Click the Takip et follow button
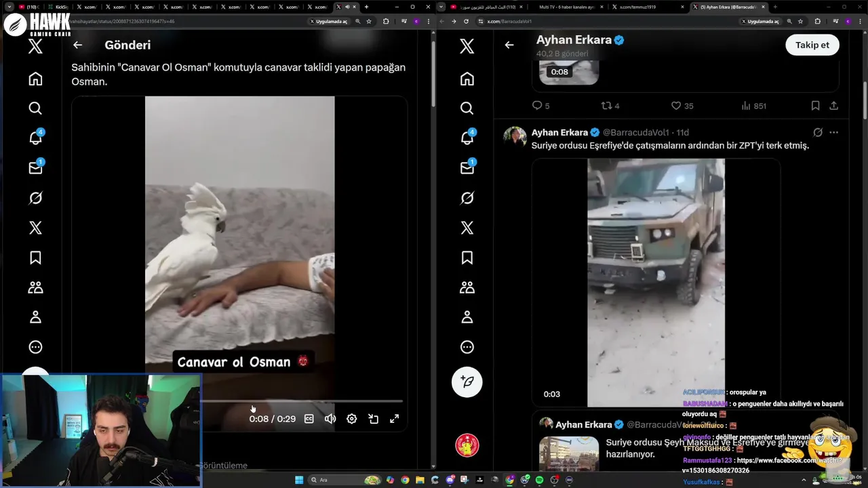This screenshot has width=868, height=488. coord(812,45)
